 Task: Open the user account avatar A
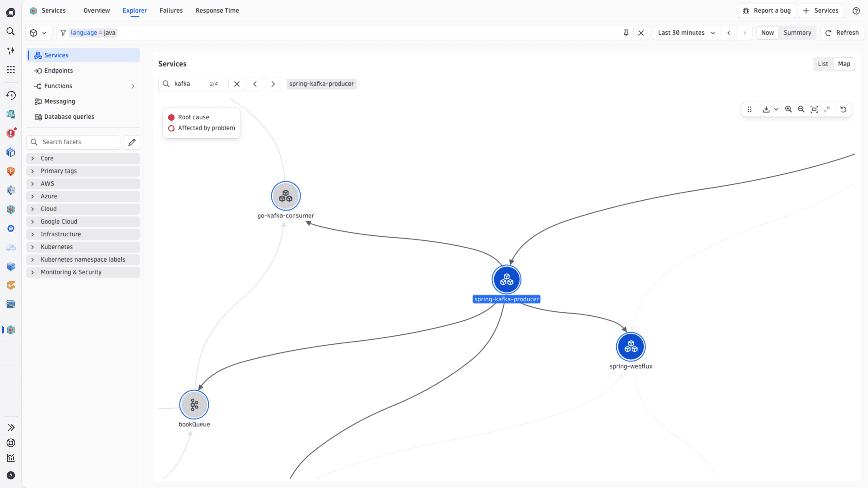[x=11, y=475]
